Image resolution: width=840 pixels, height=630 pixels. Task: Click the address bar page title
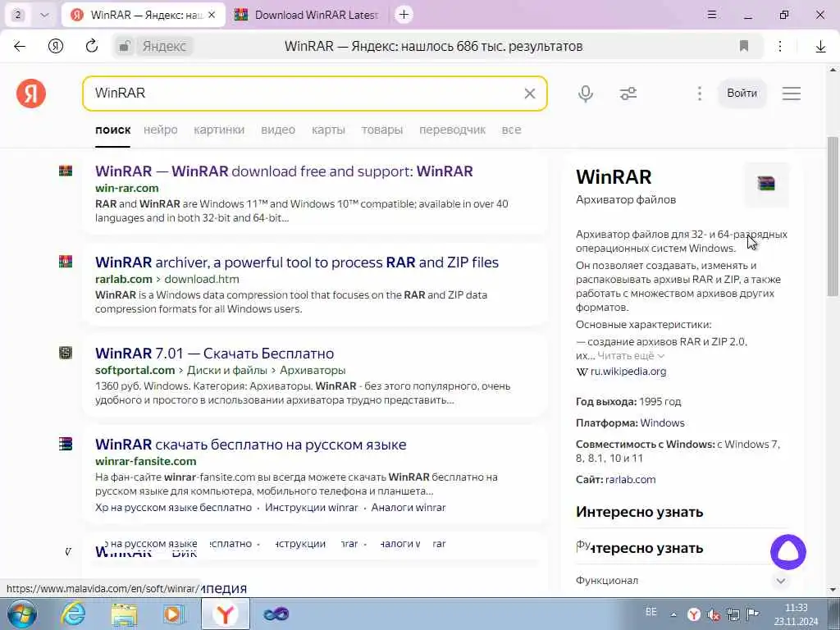(x=433, y=47)
